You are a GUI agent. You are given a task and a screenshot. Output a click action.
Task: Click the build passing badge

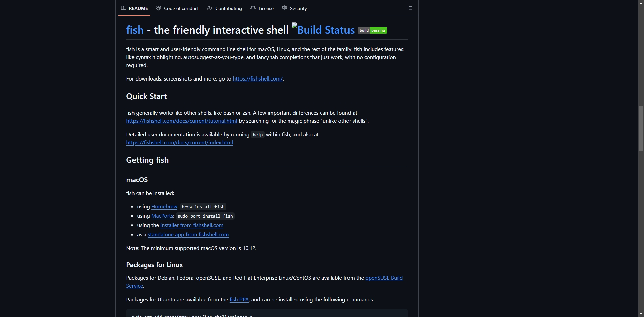pyautogui.click(x=372, y=30)
